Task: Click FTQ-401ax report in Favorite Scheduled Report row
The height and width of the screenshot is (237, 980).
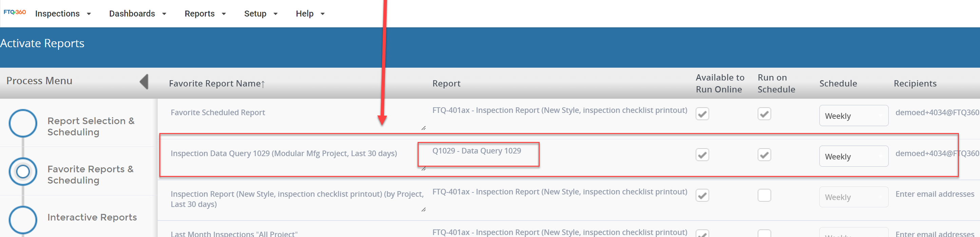Action: coord(560,110)
